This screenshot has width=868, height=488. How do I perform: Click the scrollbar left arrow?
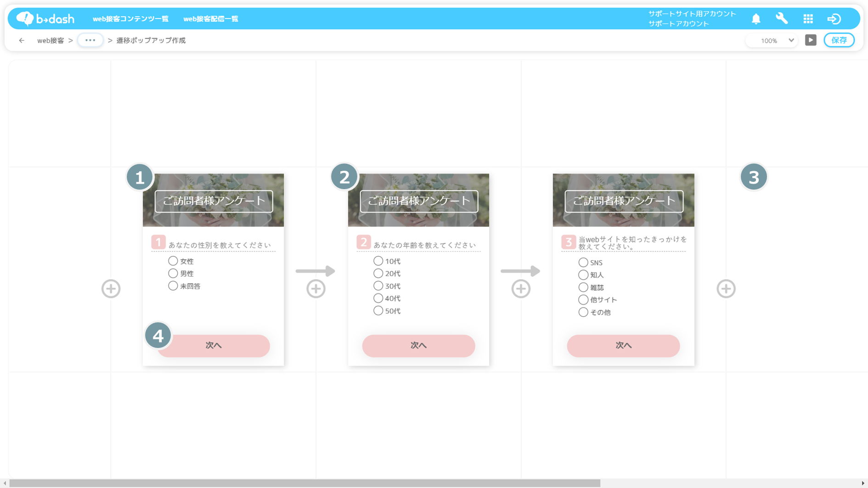click(5, 483)
